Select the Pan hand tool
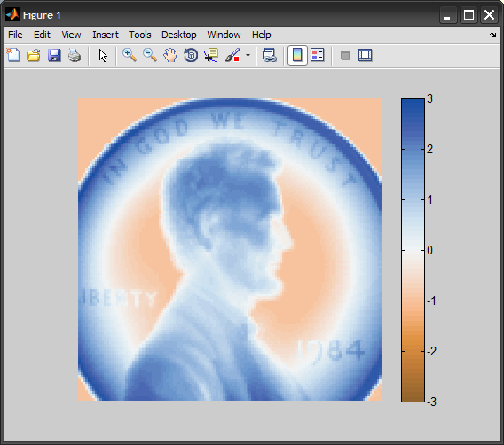Viewport: 504px width, 445px height. coord(170,55)
